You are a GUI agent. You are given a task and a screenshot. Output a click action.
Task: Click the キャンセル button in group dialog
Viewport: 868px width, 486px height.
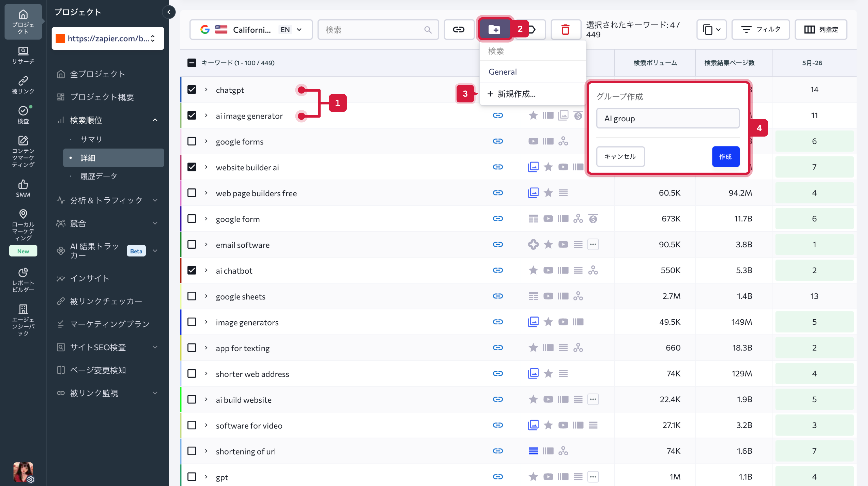point(620,157)
